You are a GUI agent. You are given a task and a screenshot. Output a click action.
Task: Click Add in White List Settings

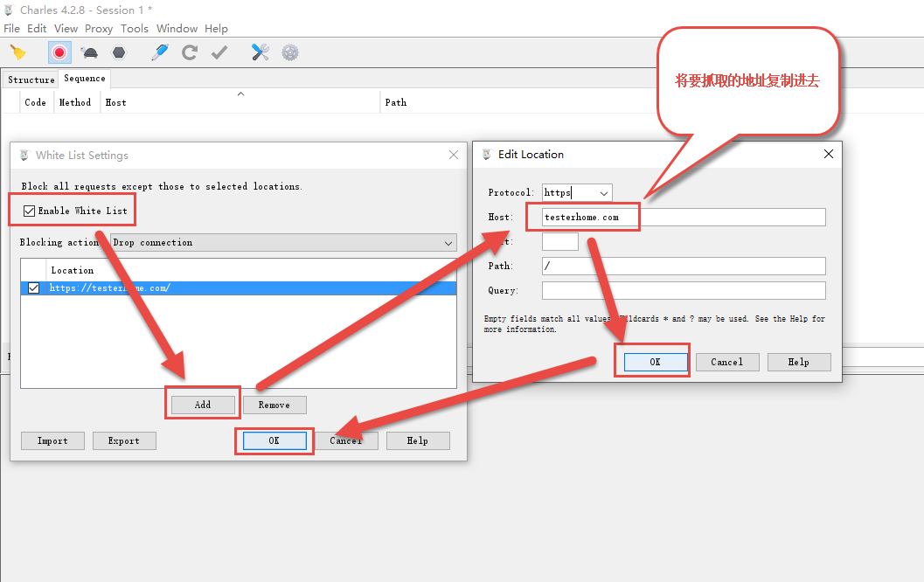[203, 405]
